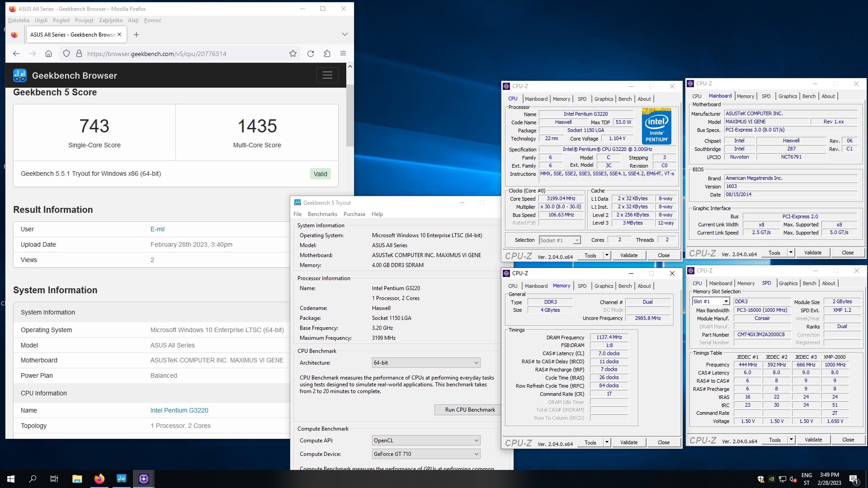Click the shield tracking protection icon
This screenshot has width=868, height=488.
(66, 53)
